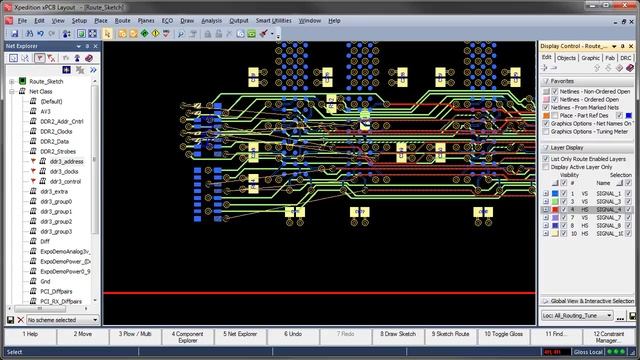Click the red X delete scheme icon
The height and width of the screenshot is (360, 640).
tap(20, 320)
